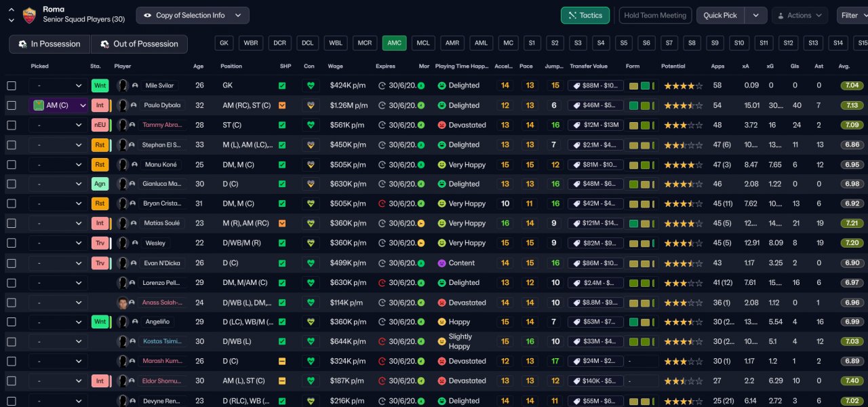868x407 pixels.
Task: Click the Devastated face icon in Tammy Abraham's row
Action: point(441,125)
